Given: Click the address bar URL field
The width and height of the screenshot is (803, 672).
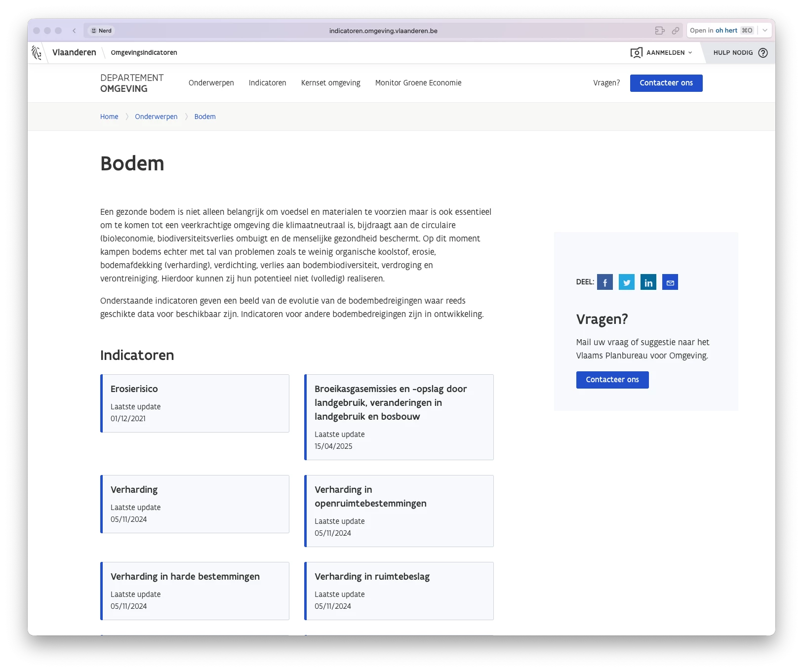Looking at the screenshot, I should pyautogui.click(x=383, y=31).
